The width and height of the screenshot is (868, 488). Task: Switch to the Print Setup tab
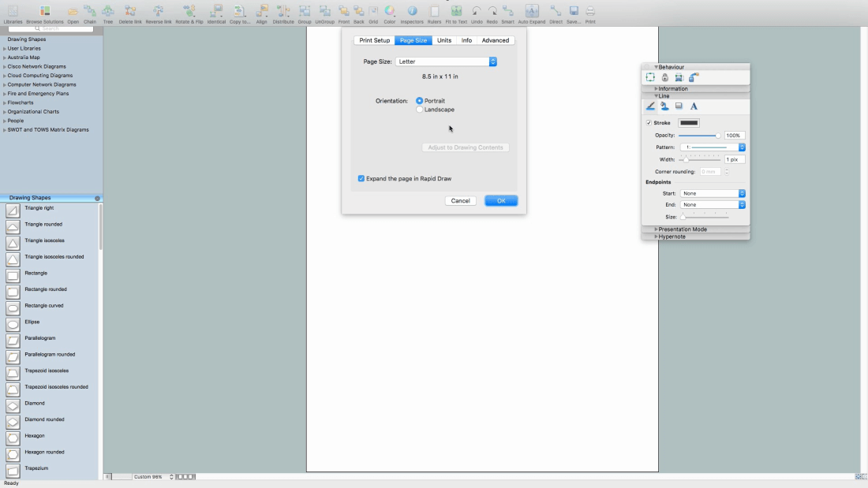(x=374, y=40)
